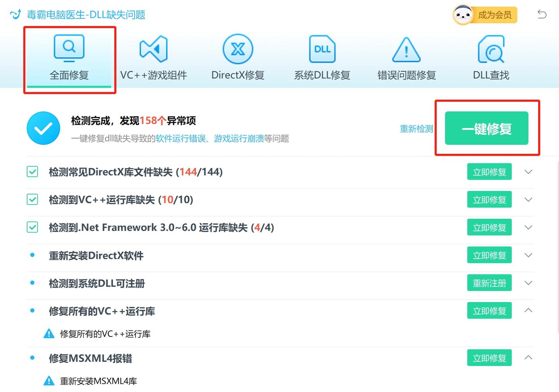This screenshot has width=559, height=392.
Task: Open the DirectX修复 X icon
Action: tap(238, 49)
